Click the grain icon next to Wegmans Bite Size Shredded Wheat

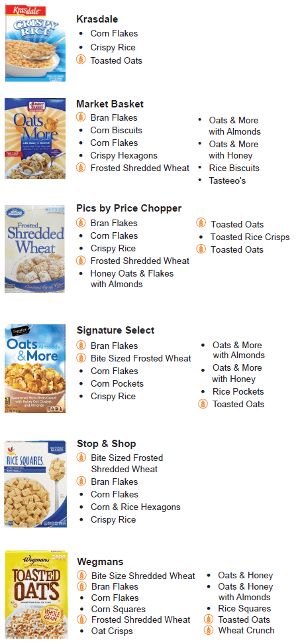point(82,576)
